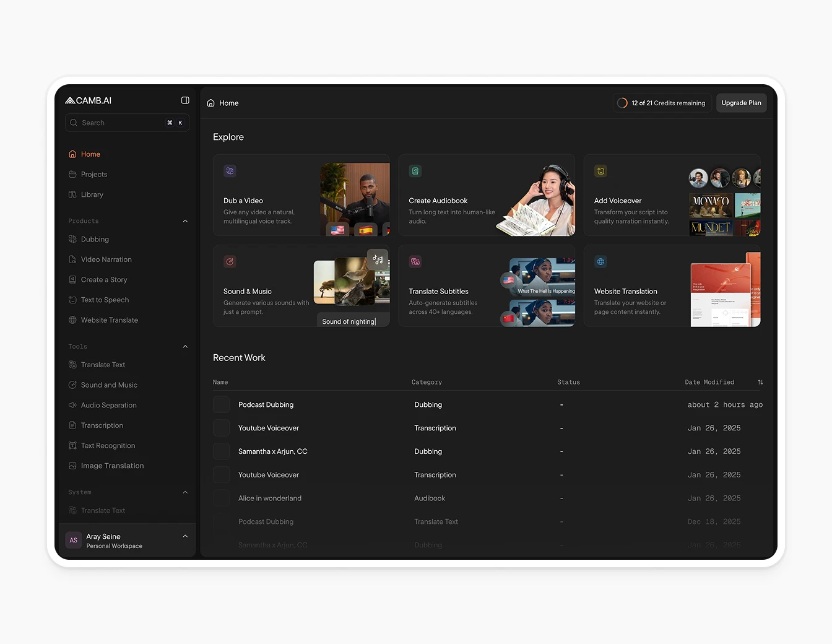Click the credits remaining progress ring
Image resolution: width=832 pixels, height=644 pixels.
click(622, 102)
